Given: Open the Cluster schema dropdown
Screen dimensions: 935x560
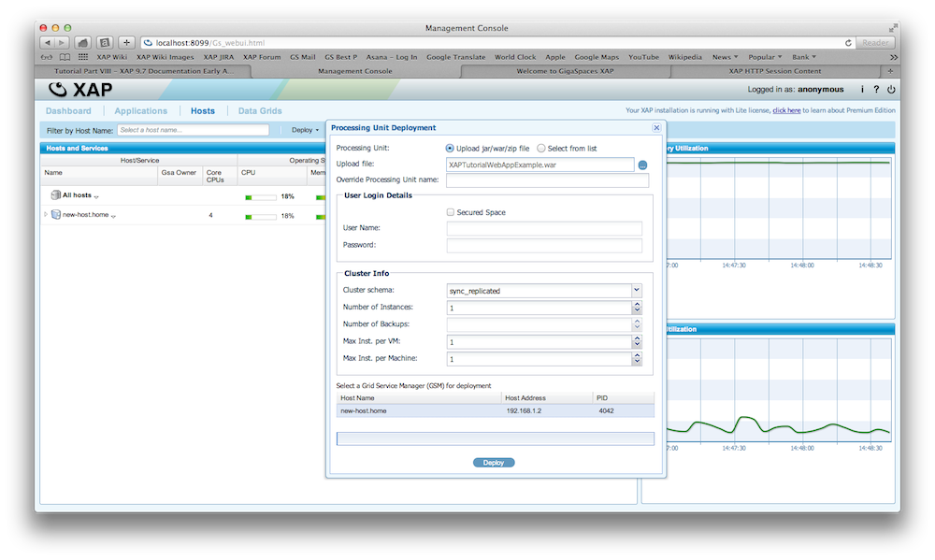Looking at the screenshot, I should click(x=636, y=291).
